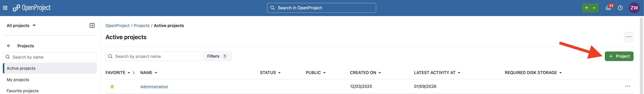Expand the All projects dropdown
Screen dimensions: 644x94
tap(21, 26)
